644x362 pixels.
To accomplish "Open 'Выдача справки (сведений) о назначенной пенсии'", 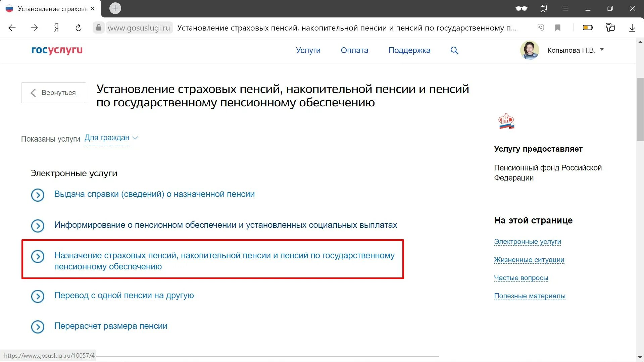I will pyautogui.click(x=154, y=194).
